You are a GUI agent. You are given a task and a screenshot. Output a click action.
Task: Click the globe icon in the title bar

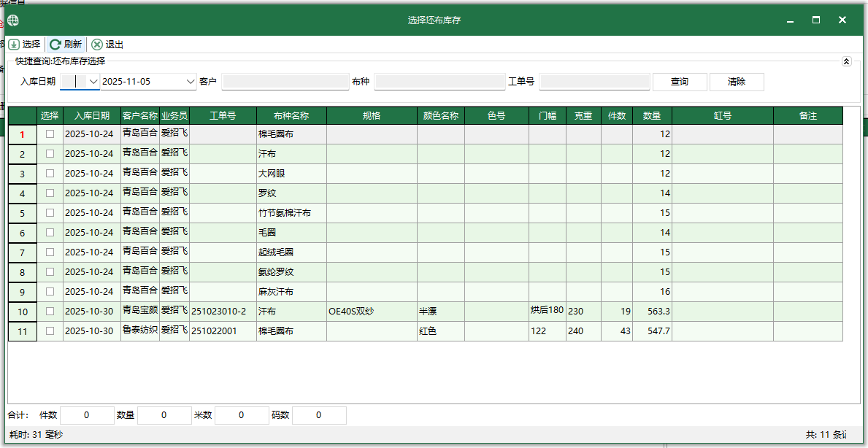(12, 20)
